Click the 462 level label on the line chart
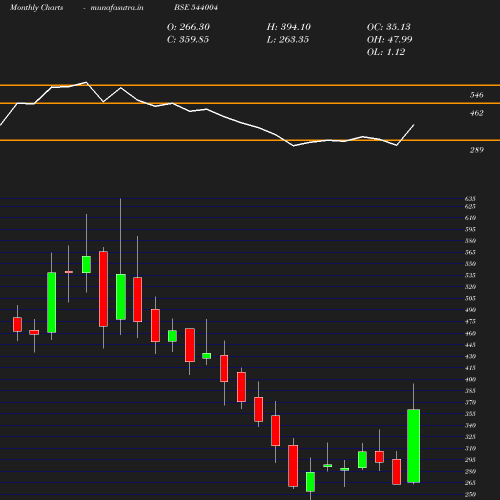 pyautogui.click(x=476, y=113)
